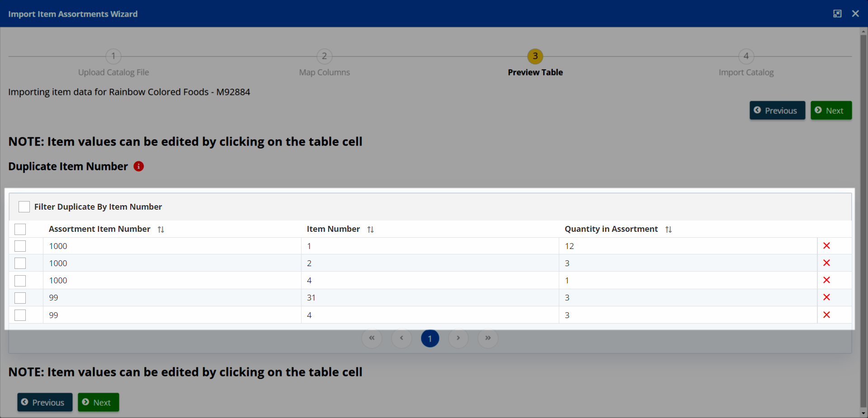This screenshot has height=418, width=868.
Task: Delete the row with Item Number 1
Action: pyautogui.click(x=826, y=246)
